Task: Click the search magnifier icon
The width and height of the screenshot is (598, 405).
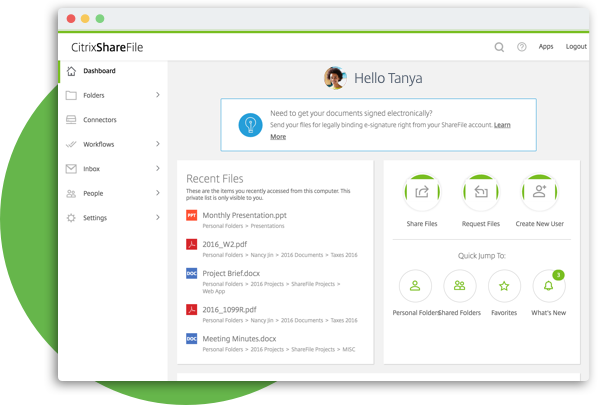Action: coord(499,47)
